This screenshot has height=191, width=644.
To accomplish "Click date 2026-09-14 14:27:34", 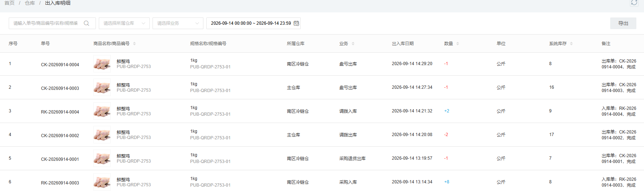I will (412, 87).
